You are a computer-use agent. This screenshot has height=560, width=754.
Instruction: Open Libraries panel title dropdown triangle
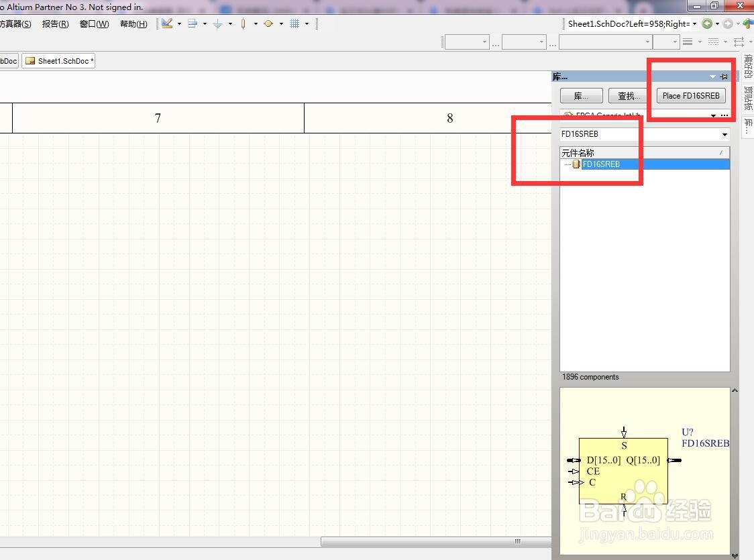712,77
